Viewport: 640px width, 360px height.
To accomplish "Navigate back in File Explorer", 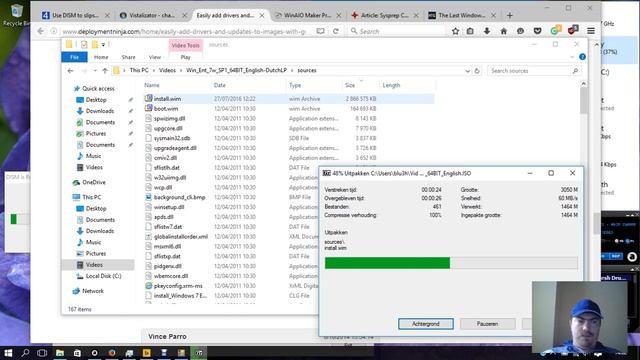I will [71, 71].
